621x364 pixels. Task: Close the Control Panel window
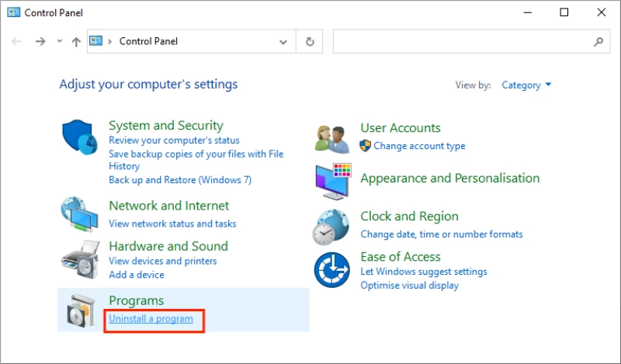click(601, 12)
